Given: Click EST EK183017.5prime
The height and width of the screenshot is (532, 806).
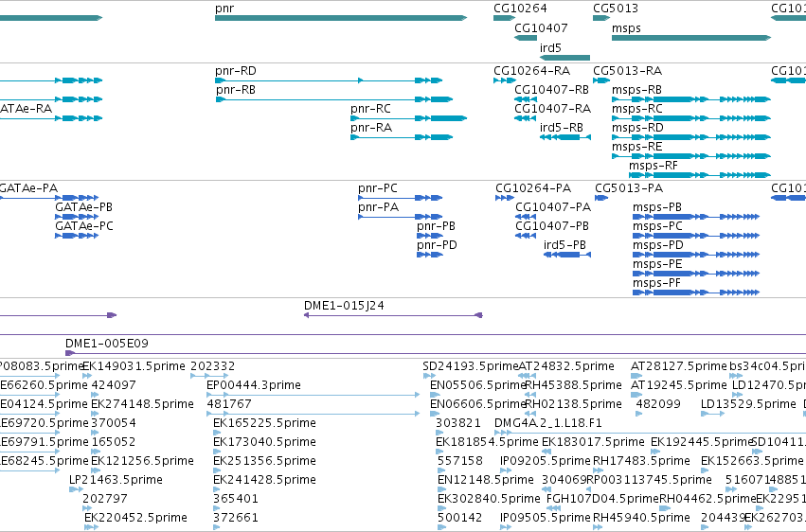Looking at the screenshot, I should (546, 452).
